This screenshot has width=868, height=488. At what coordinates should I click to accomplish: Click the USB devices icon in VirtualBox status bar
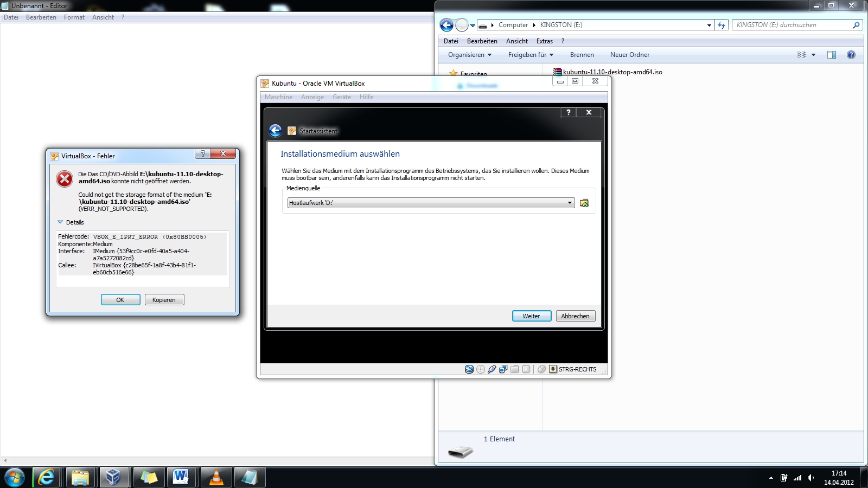(x=492, y=369)
